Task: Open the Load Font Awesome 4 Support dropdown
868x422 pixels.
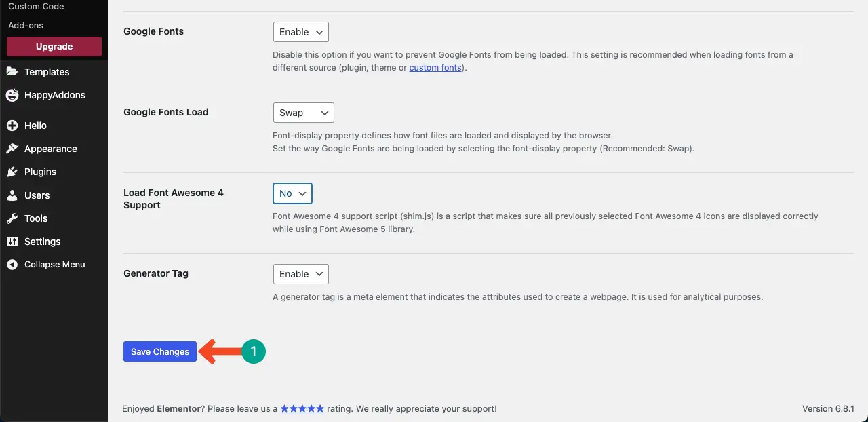Action: click(x=292, y=193)
